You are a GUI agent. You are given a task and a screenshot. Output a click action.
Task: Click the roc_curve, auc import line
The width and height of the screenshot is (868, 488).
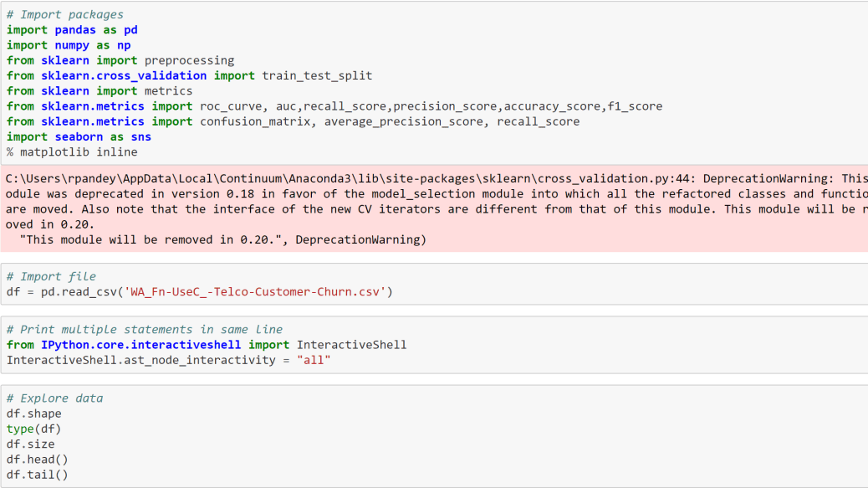click(x=334, y=106)
